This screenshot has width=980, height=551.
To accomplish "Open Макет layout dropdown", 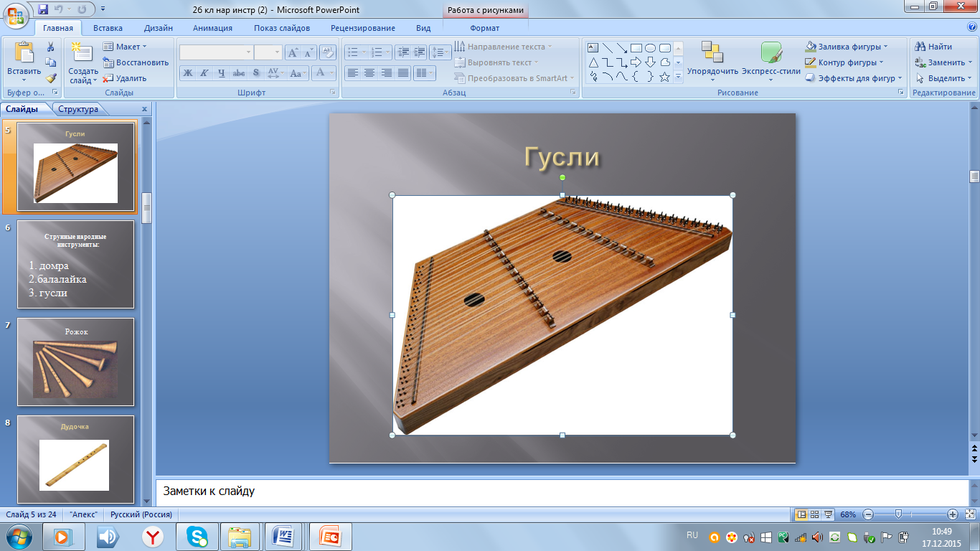I will pyautogui.click(x=125, y=47).
